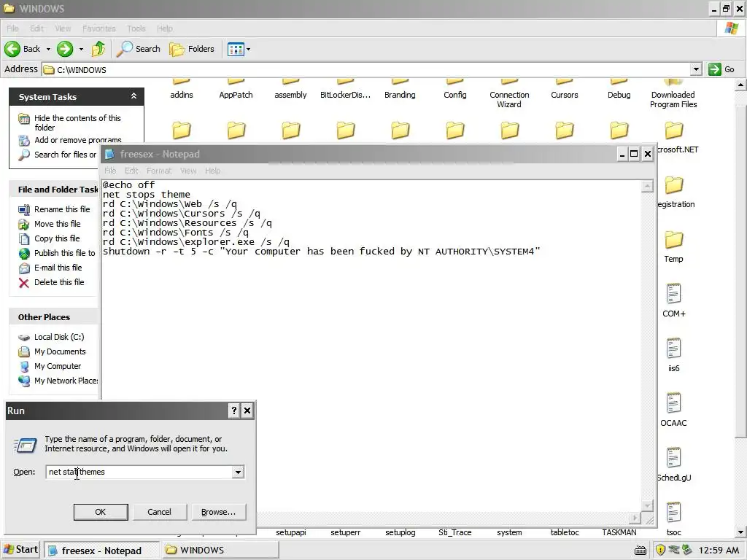Select the folder icon above egistration label
Viewport: 747px width, 560px height.
tap(673, 184)
